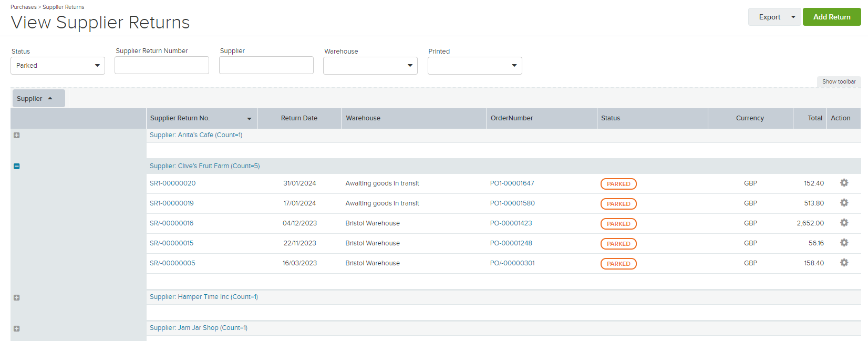Open the Export dropdown arrow
Image resolution: width=868 pixels, height=341 pixels.
(x=793, y=17)
